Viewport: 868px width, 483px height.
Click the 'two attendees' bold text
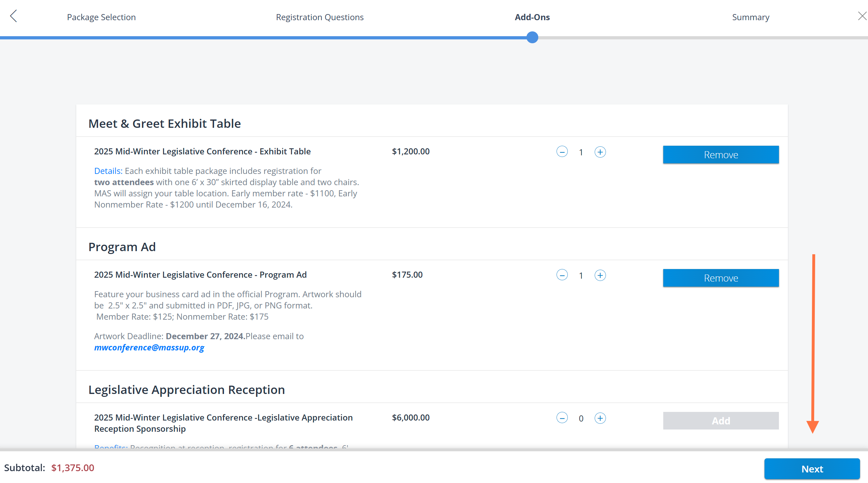click(124, 182)
